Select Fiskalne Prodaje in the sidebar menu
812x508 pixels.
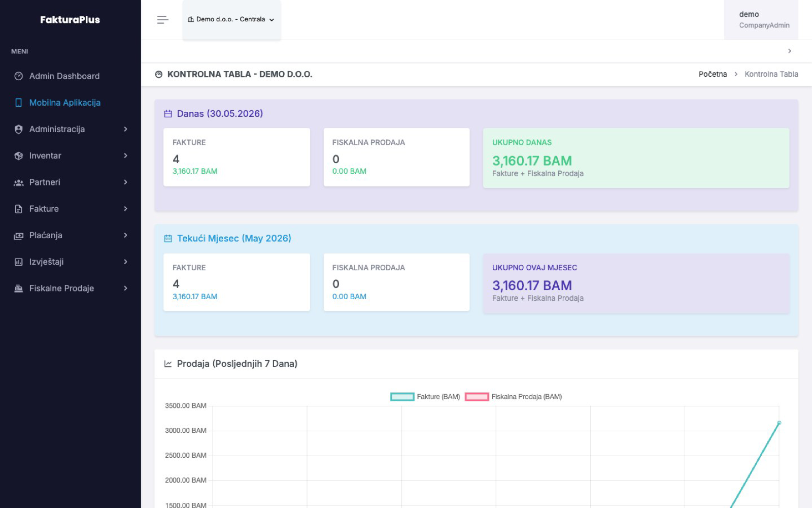point(71,289)
